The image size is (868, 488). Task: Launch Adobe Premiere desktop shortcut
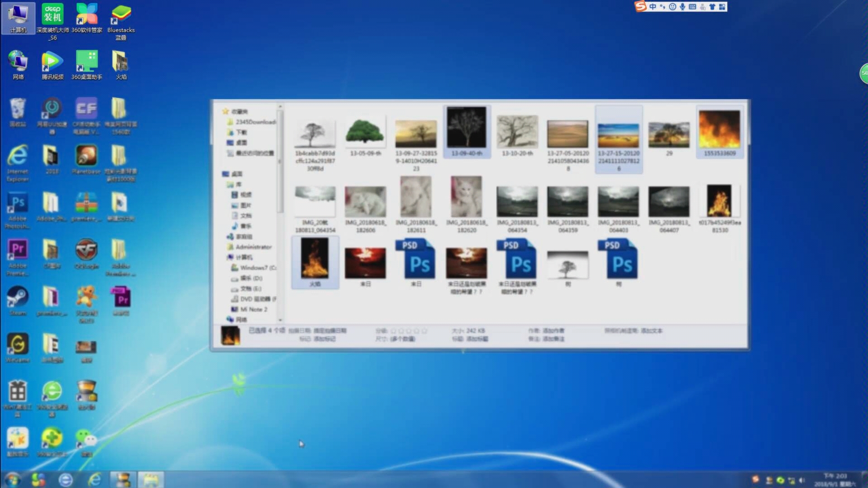(18, 257)
